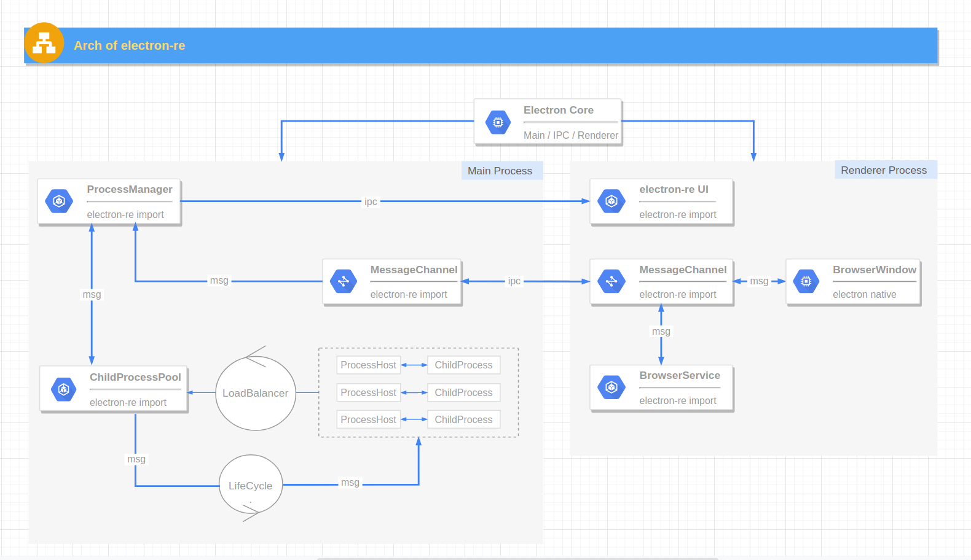Viewport: 971px width, 560px height.
Task: Click the Renderer Process label
Action: click(884, 170)
